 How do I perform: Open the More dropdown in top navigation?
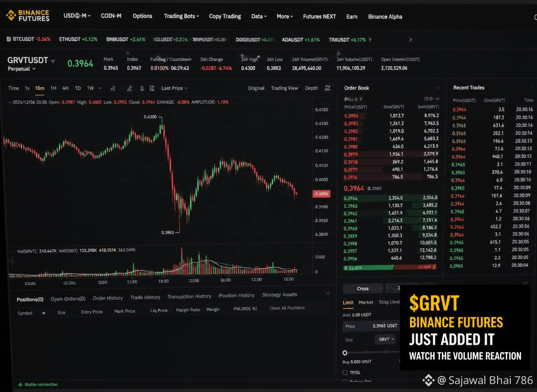click(x=284, y=16)
